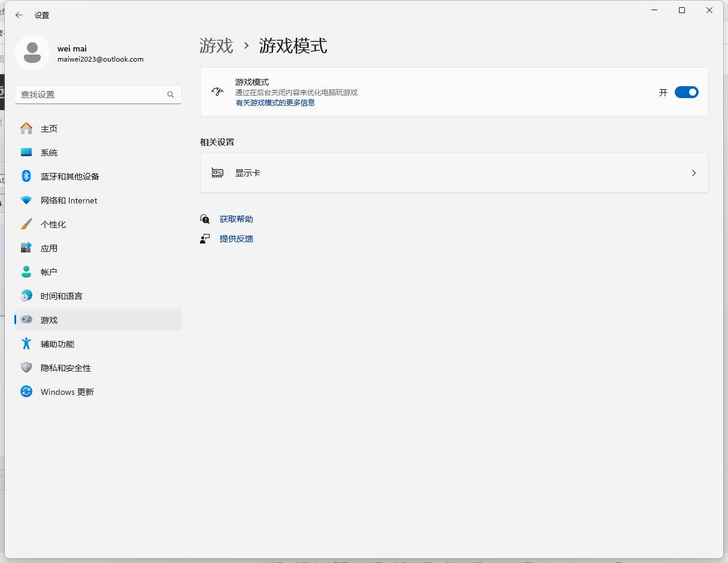Click the Personalization paintbrush icon

[x=26, y=224]
